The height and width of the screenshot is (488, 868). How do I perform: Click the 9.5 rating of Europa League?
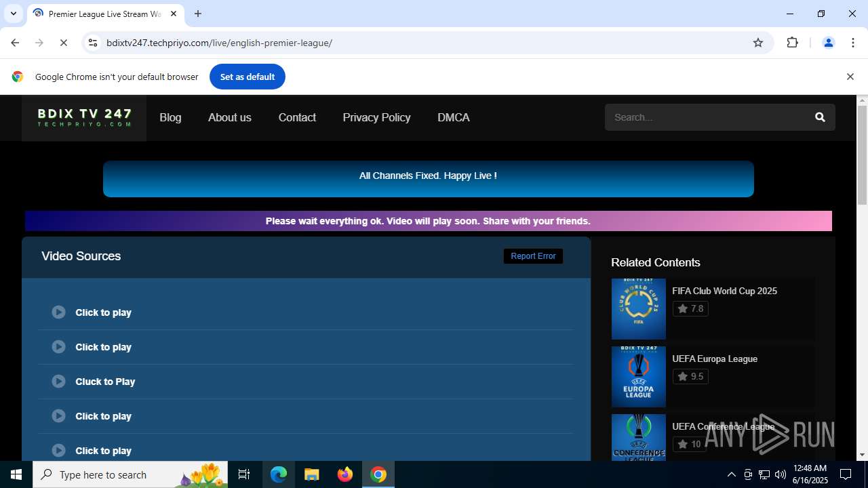(690, 376)
